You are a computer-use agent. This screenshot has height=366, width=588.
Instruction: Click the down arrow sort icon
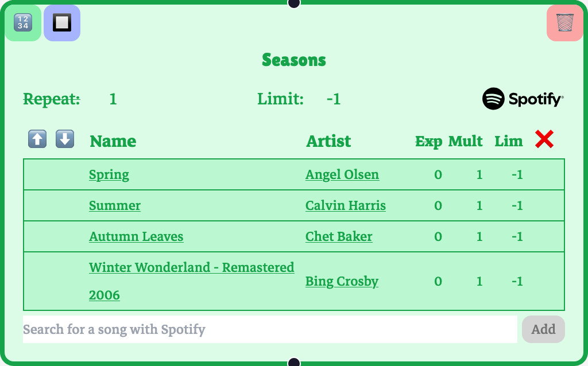(65, 139)
